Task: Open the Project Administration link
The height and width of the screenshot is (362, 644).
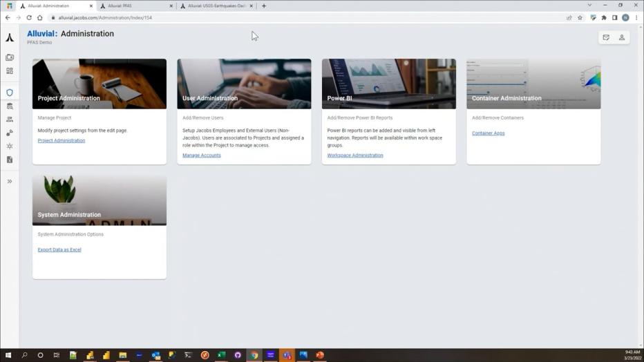Action: click(61, 140)
